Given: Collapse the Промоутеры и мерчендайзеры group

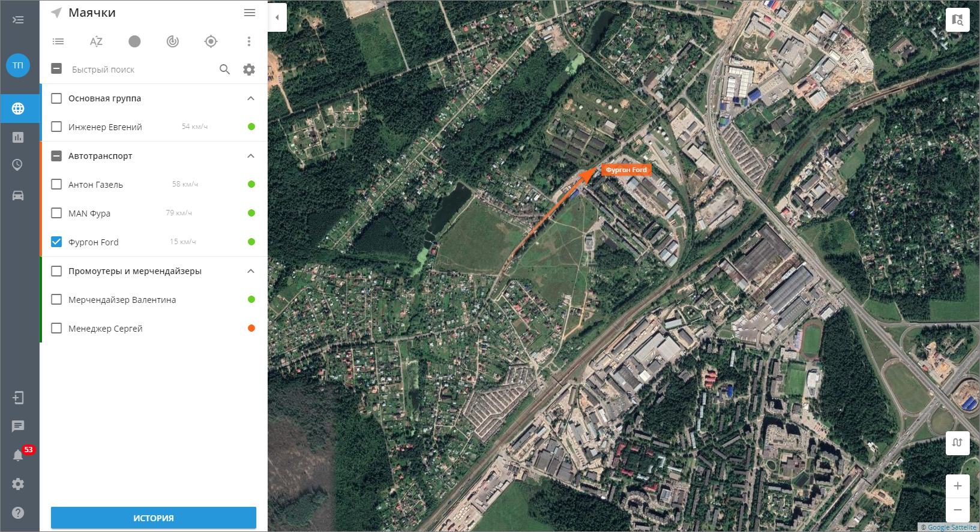Looking at the screenshot, I should coord(251,271).
